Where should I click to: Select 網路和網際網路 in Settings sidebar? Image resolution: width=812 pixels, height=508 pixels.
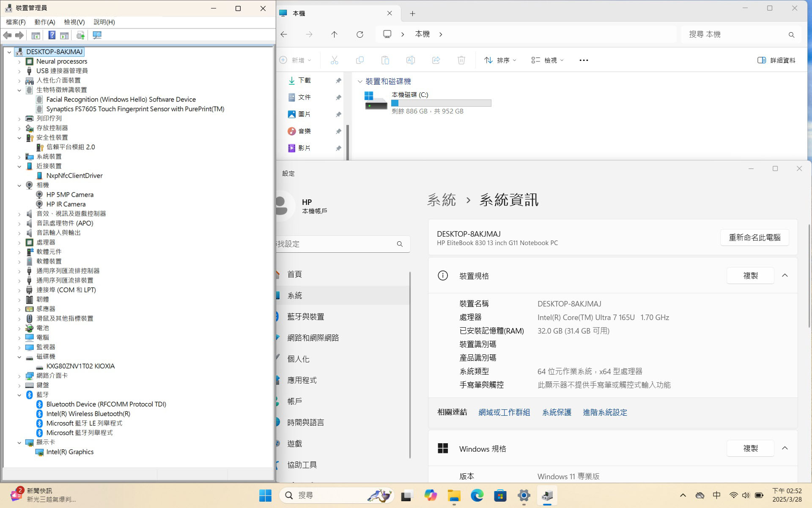click(x=343, y=338)
